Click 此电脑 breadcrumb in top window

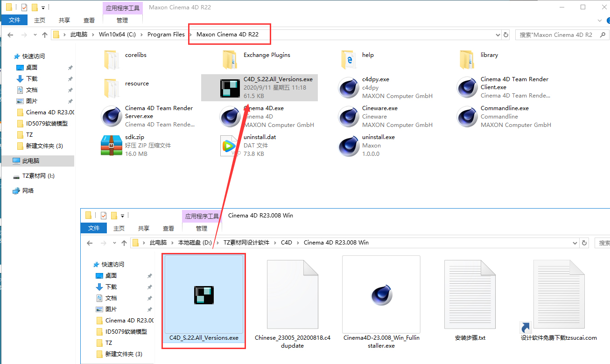pos(79,35)
